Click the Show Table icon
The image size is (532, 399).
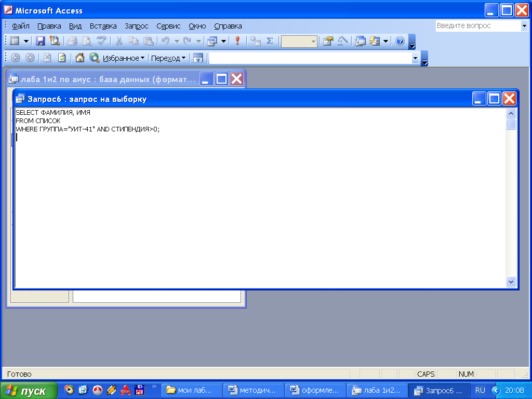pos(255,42)
